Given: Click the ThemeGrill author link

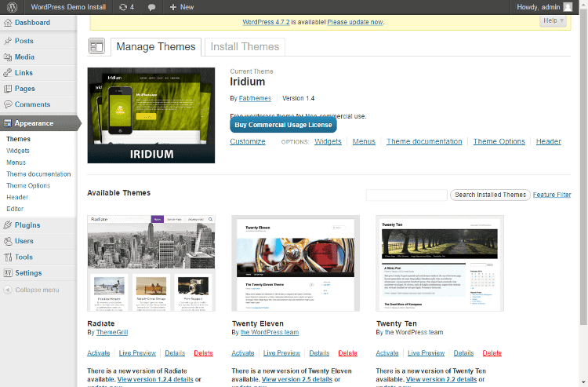Looking at the screenshot, I should (x=112, y=333).
